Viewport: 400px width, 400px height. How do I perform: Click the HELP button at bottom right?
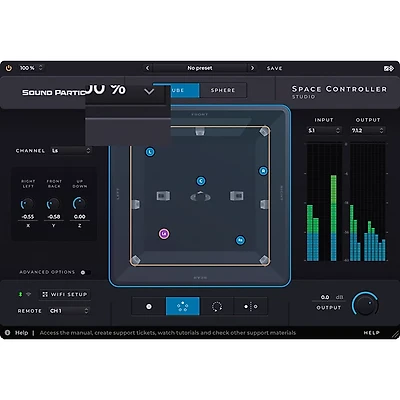[x=371, y=333]
